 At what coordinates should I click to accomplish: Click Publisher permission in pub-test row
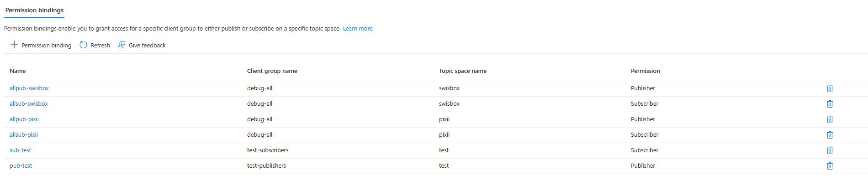click(x=643, y=165)
